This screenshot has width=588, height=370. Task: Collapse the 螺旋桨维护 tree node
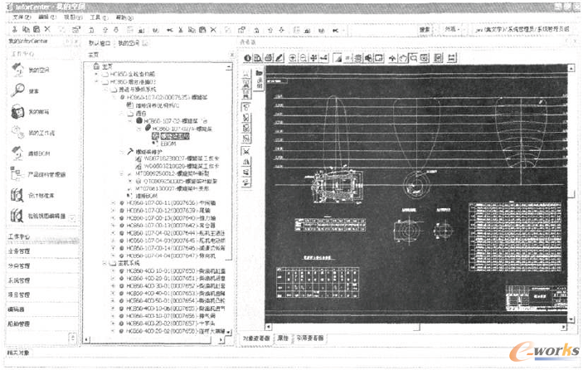(x=122, y=152)
